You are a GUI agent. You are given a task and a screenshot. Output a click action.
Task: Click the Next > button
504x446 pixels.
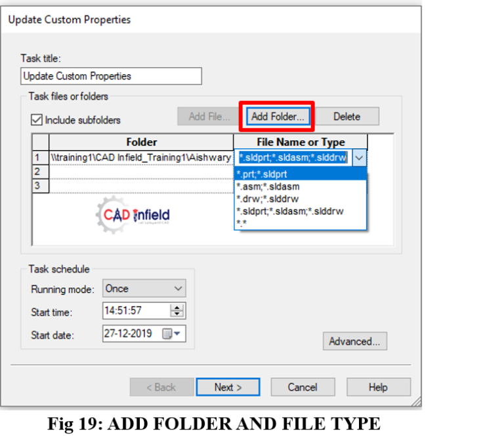(228, 387)
